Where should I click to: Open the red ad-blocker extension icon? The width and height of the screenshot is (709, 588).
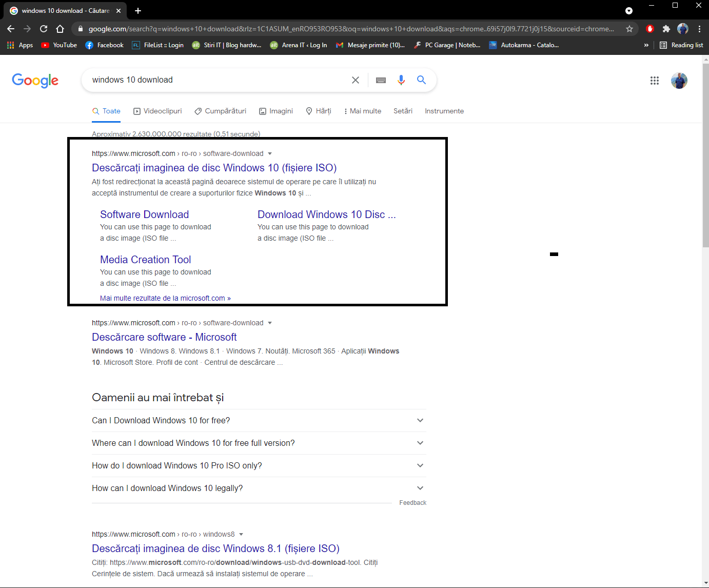click(650, 29)
